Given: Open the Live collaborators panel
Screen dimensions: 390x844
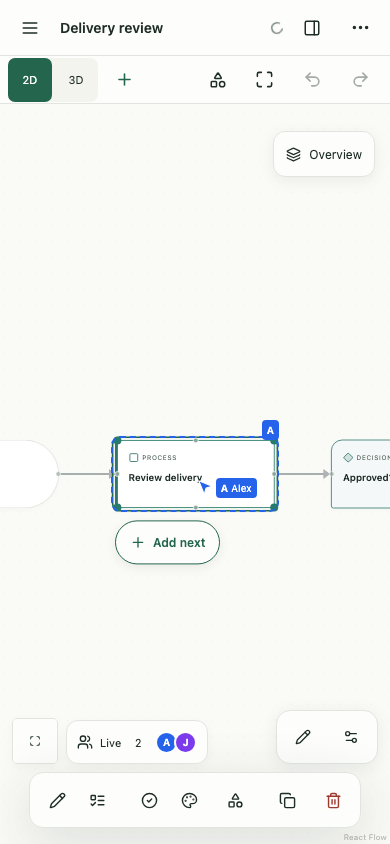Looking at the screenshot, I should [x=137, y=743].
